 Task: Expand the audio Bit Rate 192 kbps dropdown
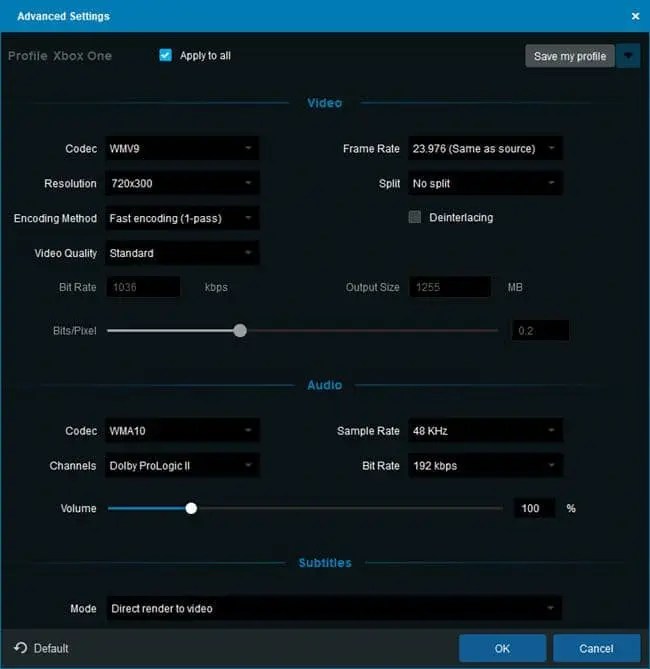click(x=485, y=465)
